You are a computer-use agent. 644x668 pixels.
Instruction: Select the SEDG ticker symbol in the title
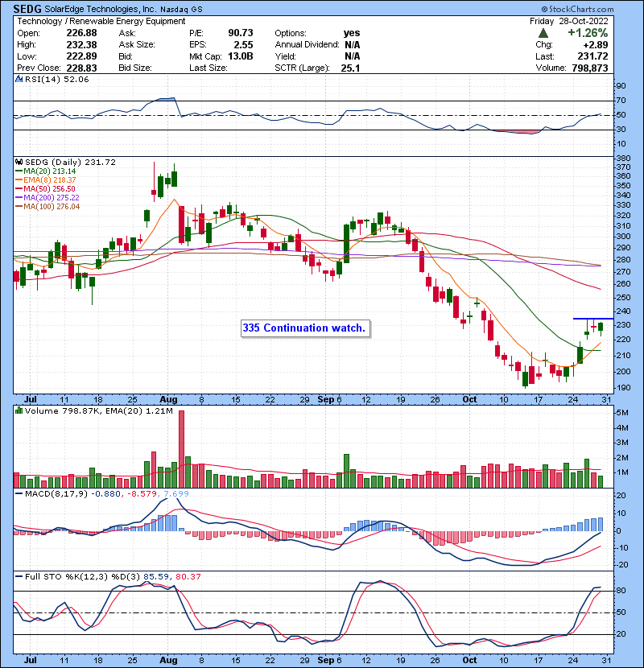pyautogui.click(x=27, y=9)
